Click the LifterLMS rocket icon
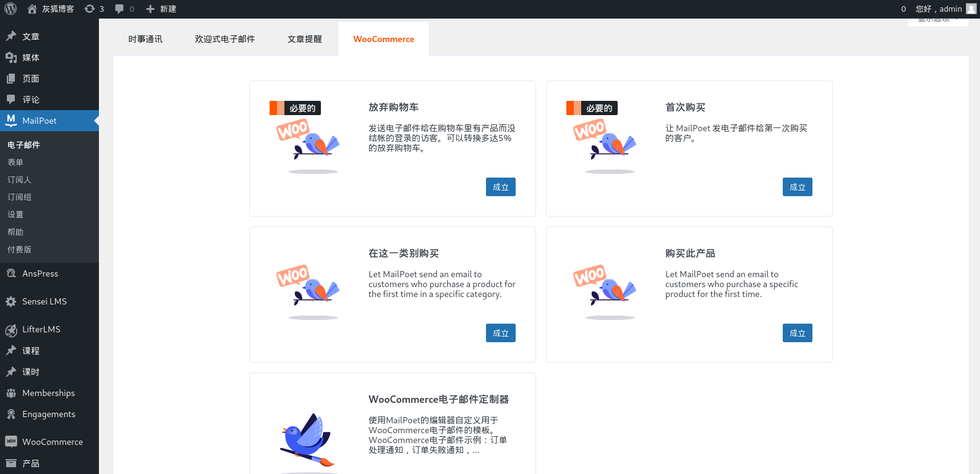Screen dimensions: 980x474 [x=11, y=330]
